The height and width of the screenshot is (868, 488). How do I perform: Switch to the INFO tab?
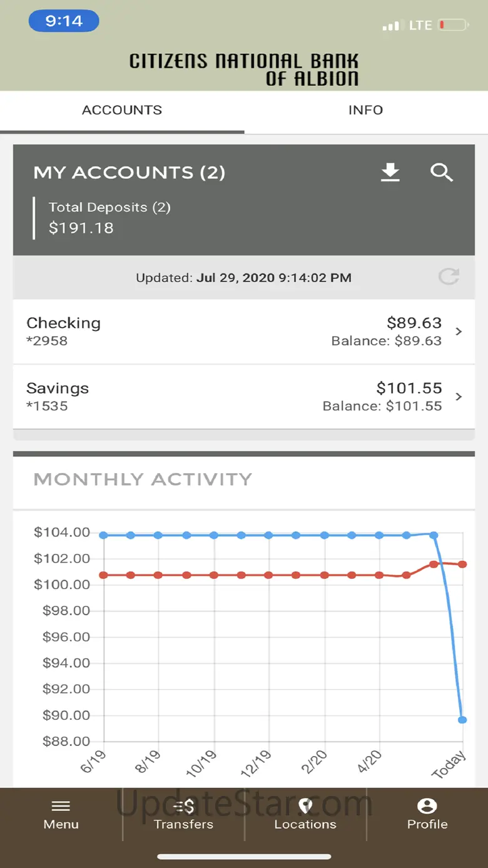click(365, 110)
